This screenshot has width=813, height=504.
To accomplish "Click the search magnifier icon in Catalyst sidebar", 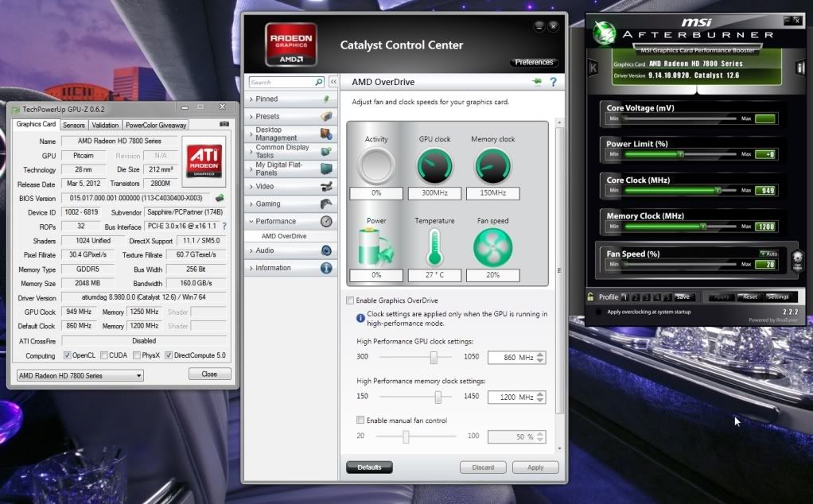I will (x=319, y=82).
